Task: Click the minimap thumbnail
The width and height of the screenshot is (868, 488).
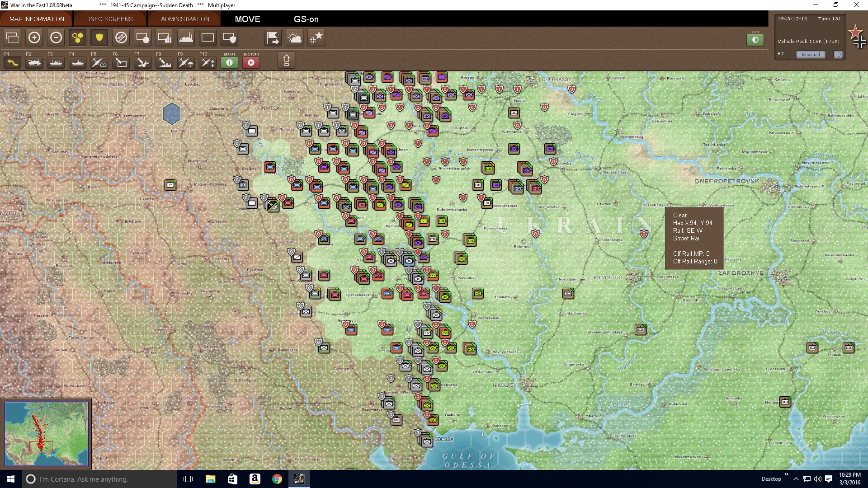Action: click(x=46, y=433)
